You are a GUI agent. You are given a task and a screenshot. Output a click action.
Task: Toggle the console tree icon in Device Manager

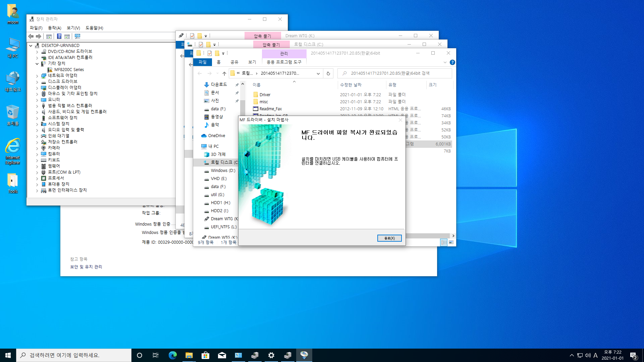(49, 36)
